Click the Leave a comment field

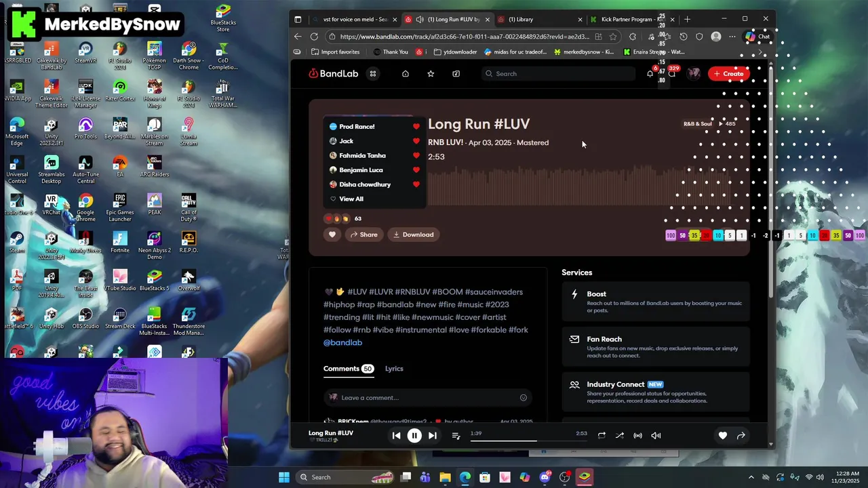tap(427, 398)
